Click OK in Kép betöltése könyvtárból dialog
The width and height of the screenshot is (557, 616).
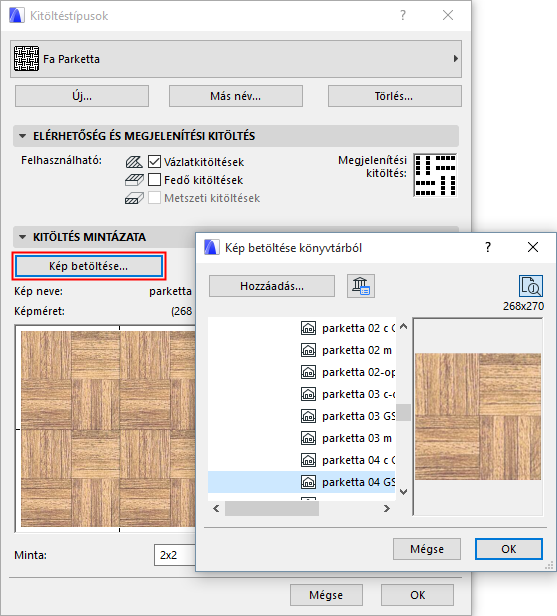[x=509, y=549]
